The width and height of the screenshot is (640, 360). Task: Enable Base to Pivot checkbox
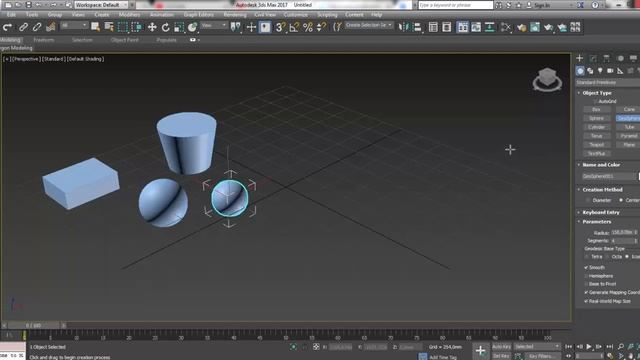point(586,284)
